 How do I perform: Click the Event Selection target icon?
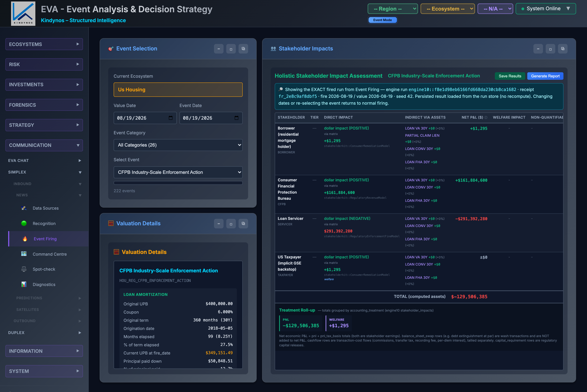point(111,49)
